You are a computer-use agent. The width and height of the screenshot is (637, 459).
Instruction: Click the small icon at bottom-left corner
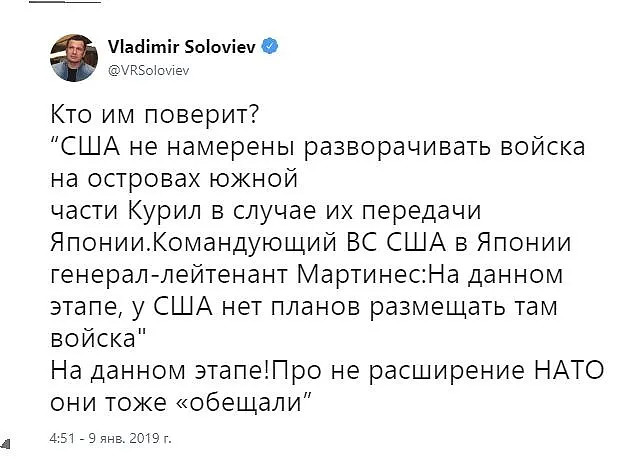tap(5, 444)
